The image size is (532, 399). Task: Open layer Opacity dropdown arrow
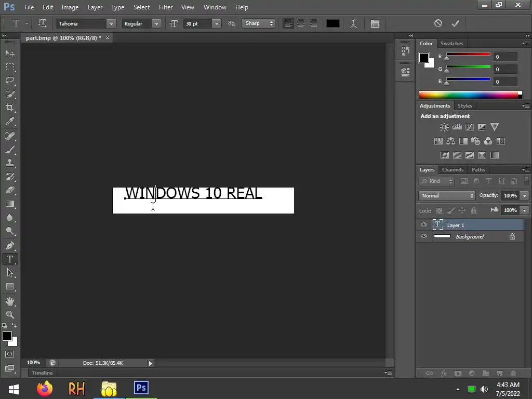click(525, 196)
